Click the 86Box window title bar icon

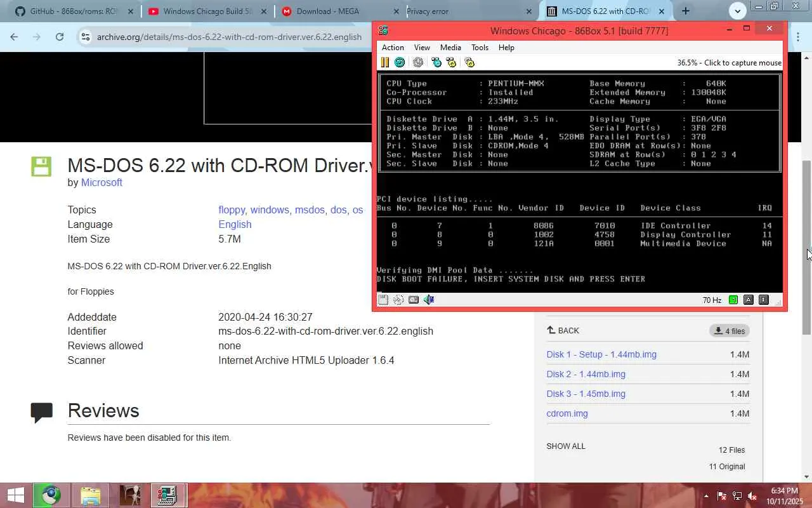[x=383, y=30]
